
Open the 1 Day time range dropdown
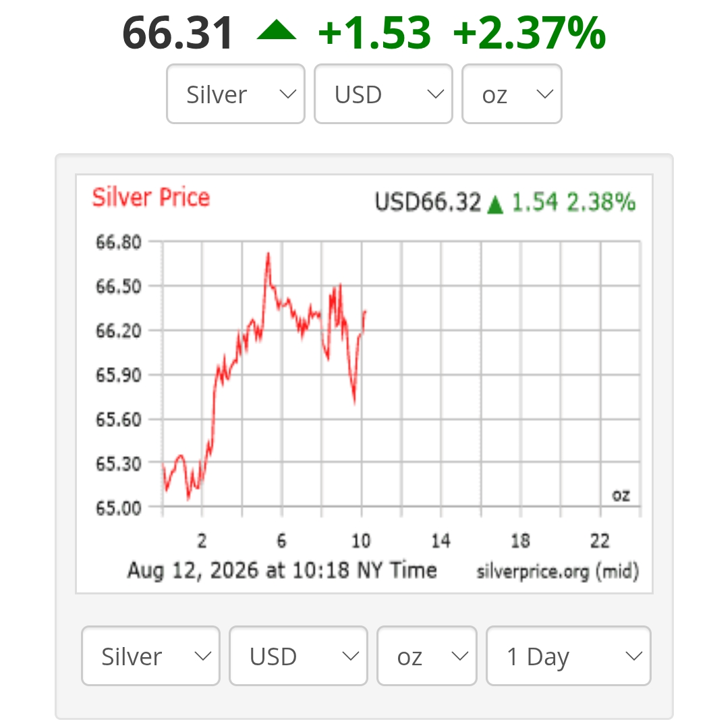[569, 656]
